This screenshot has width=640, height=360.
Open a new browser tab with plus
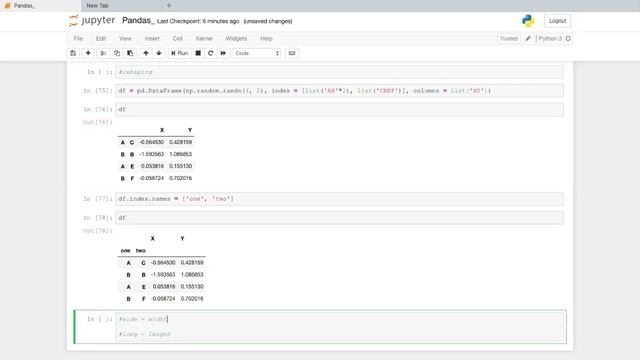tap(169, 6)
